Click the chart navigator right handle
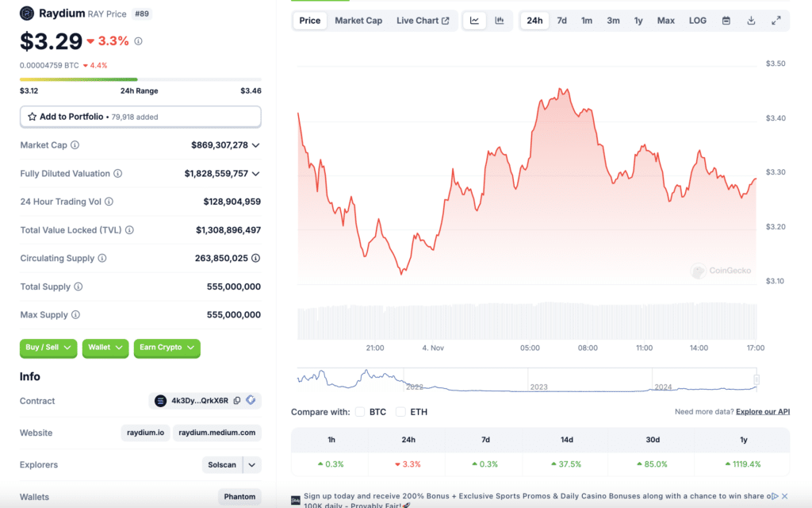Image resolution: width=812 pixels, height=508 pixels. pyautogui.click(x=756, y=380)
